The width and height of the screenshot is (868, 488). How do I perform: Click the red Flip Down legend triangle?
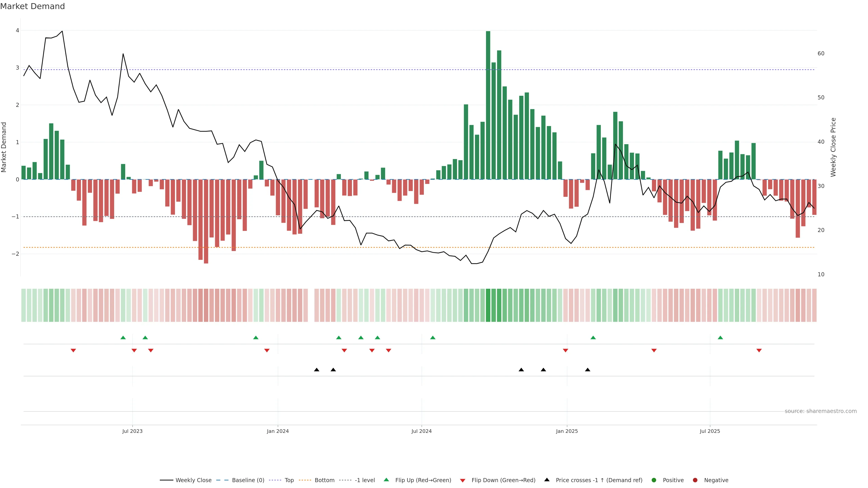463,480
